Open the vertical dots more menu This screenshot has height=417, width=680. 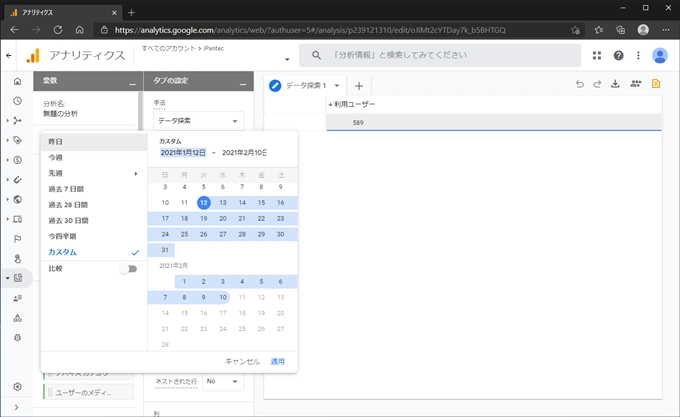pyautogui.click(x=638, y=55)
